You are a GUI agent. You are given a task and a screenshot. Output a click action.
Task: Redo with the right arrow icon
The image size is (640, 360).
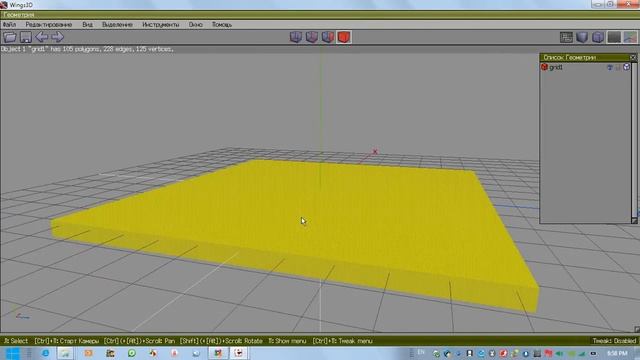tap(58, 37)
